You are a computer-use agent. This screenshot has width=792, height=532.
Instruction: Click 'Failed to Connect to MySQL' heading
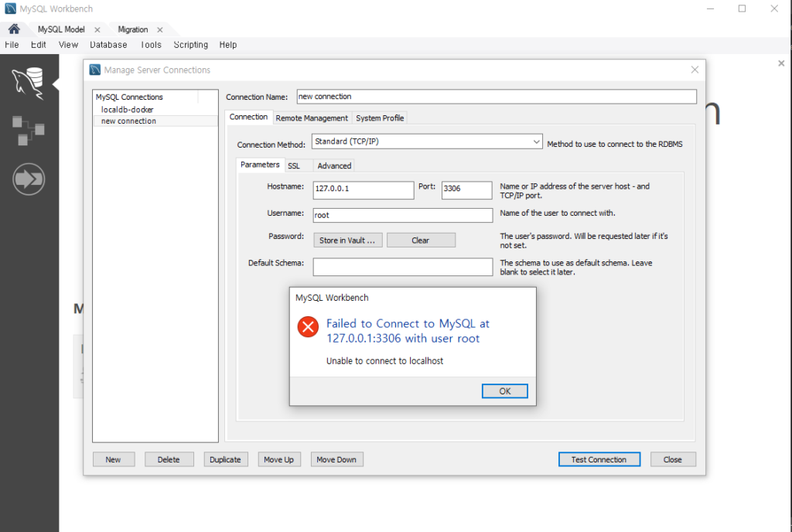click(x=407, y=331)
